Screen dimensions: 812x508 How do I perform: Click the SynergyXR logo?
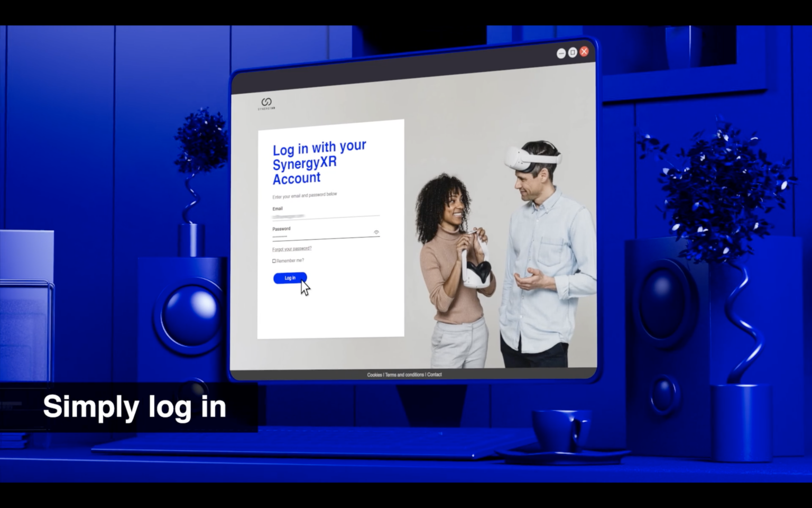click(266, 103)
